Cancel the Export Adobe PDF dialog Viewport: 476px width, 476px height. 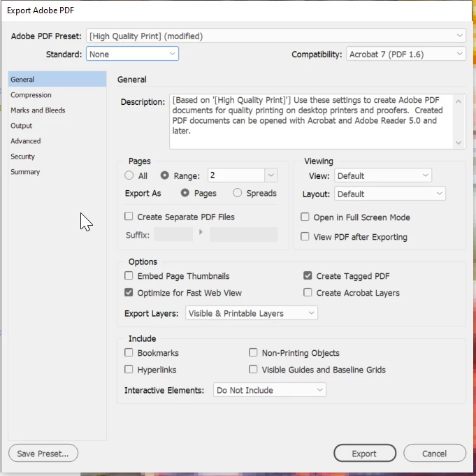point(434,453)
